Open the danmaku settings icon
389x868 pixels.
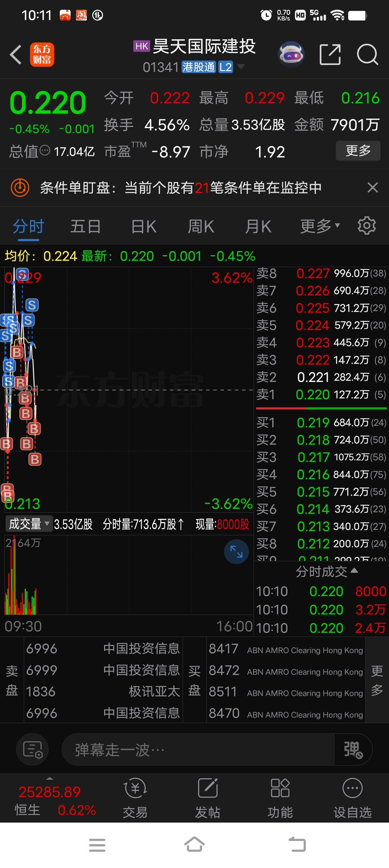(32, 750)
